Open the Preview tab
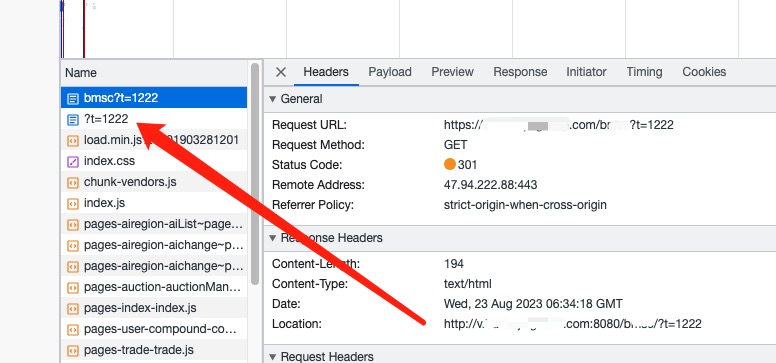 pos(452,72)
